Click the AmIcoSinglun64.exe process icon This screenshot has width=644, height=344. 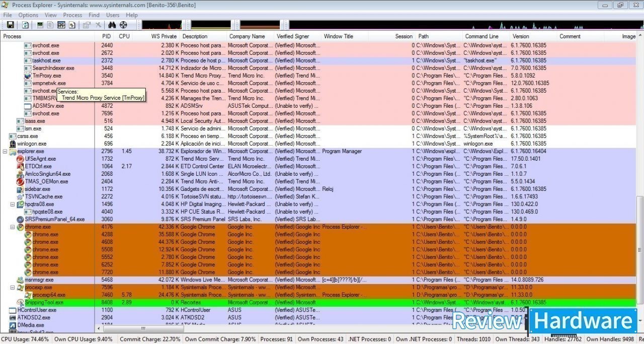tap(21, 174)
